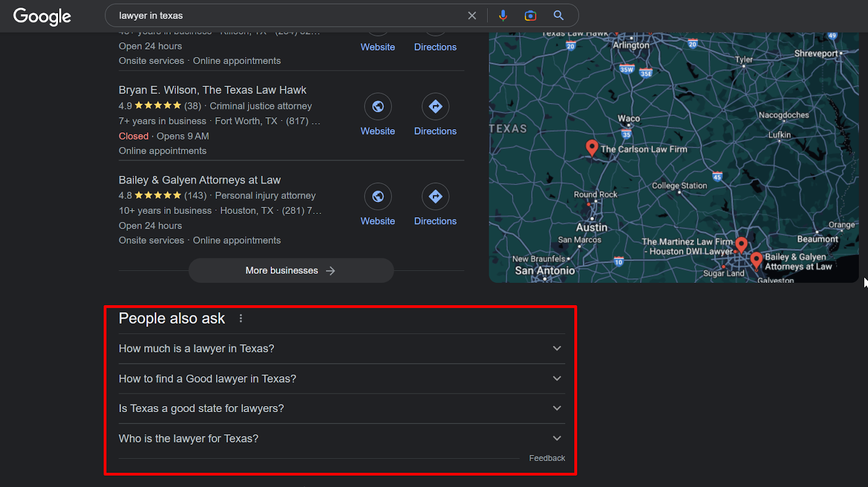
Task: Click 'Nacogdoches' label on the map
Action: tap(784, 115)
